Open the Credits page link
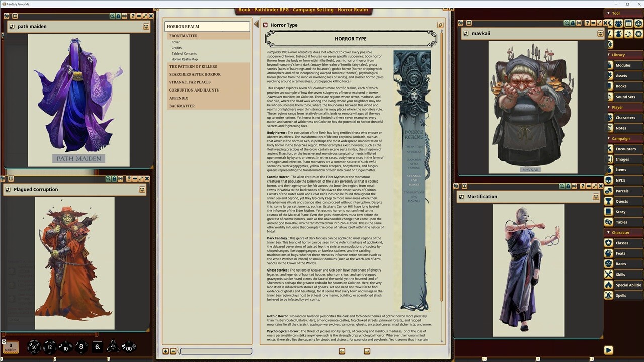The image size is (644, 362). click(x=176, y=48)
